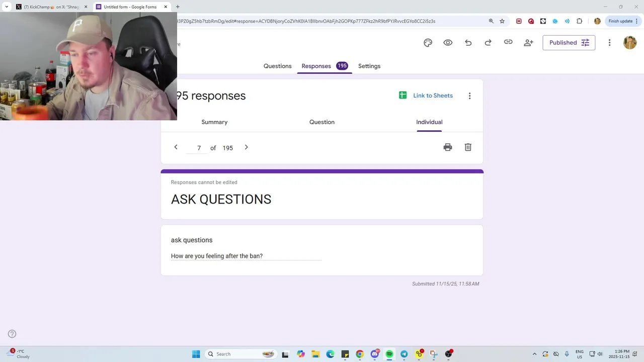Undo the last change in the form header
The height and width of the screenshot is (362, 644).
pyautogui.click(x=468, y=43)
